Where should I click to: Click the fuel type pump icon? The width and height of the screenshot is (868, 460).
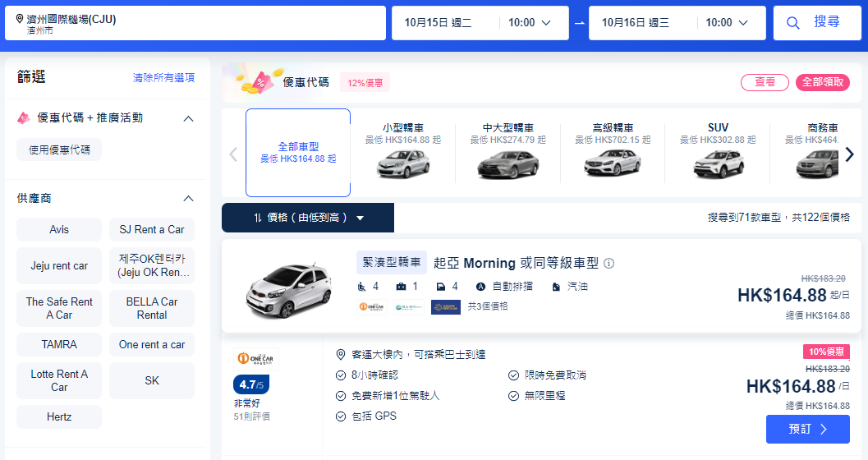pos(556,287)
